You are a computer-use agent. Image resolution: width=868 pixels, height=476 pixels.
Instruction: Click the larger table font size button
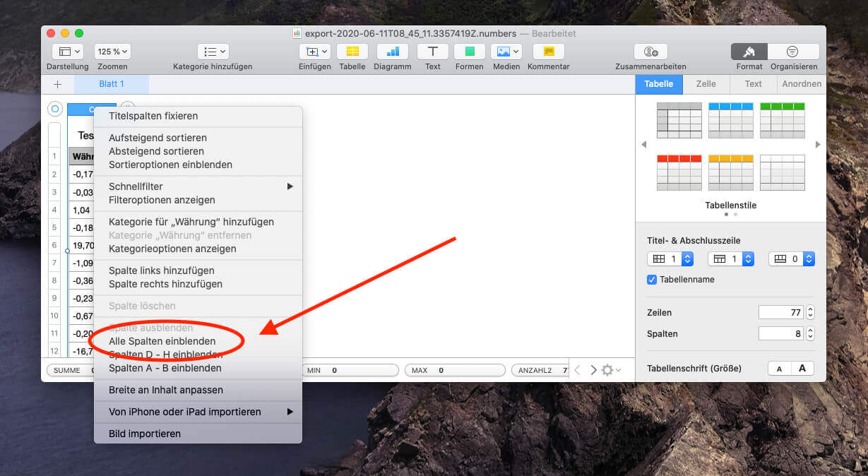coord(802,369)
